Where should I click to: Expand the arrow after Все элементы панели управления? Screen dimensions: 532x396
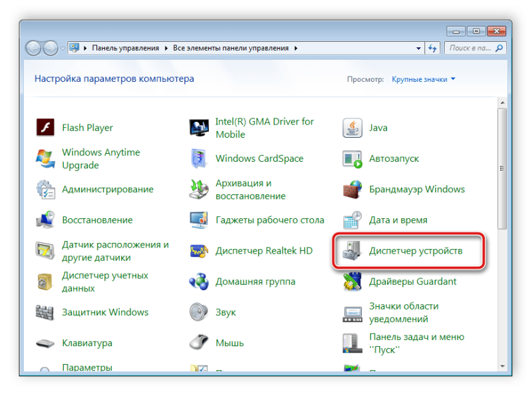(296, 48)
